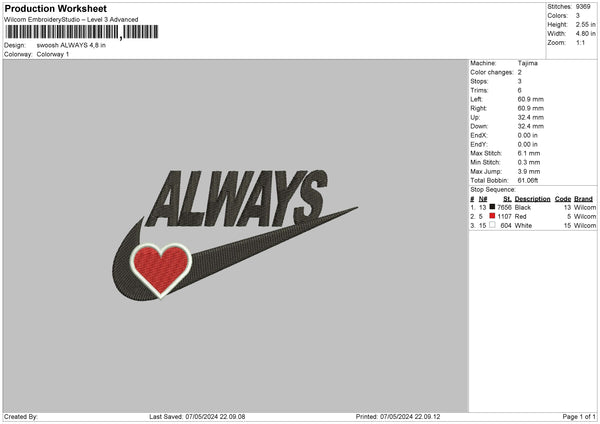Click the design name 'swoosh ALWAYS 4,8 in'

click(x=71, y=45)
